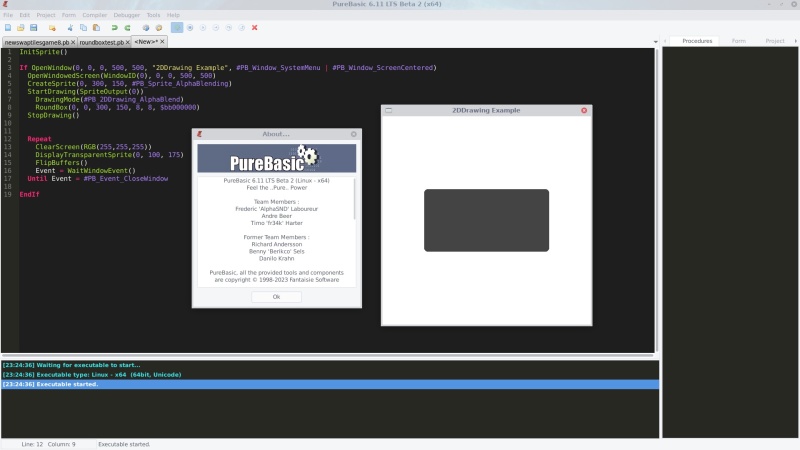Viewport: 800px width, 450px height.
Task: Open the File menu
Action: (8, 15)
